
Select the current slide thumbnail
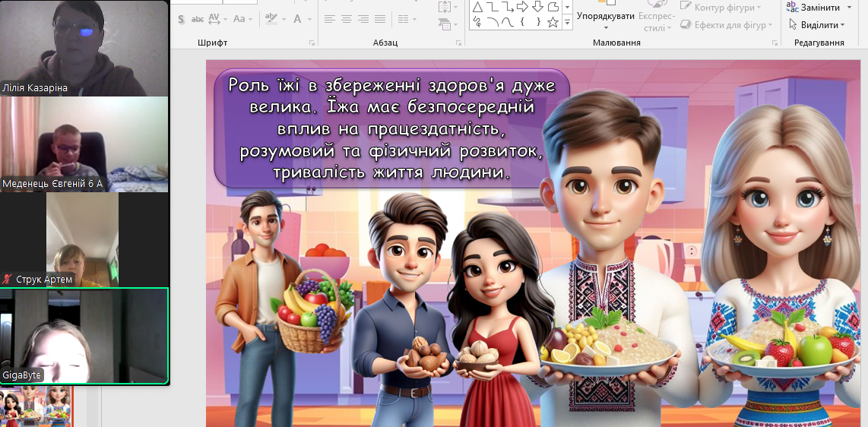tap(36, 406)
